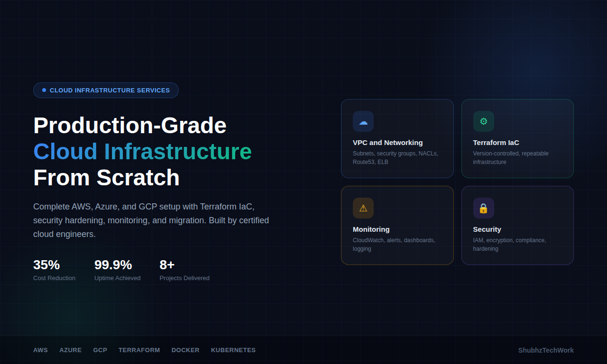This screenshot has width=607, height=364.
Task: Open the VPC and Networking card title
Action: click(387, 143)
